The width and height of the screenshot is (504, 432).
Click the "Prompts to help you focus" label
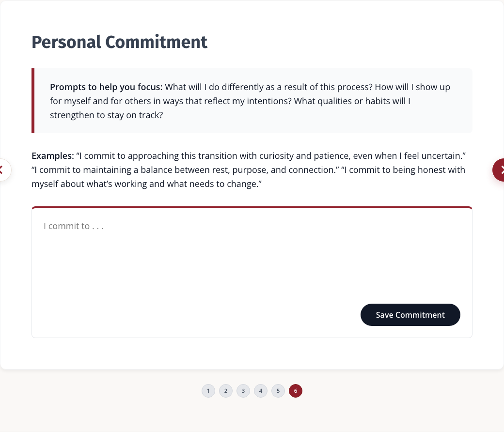pyautogui.click(x=106, y=87)
